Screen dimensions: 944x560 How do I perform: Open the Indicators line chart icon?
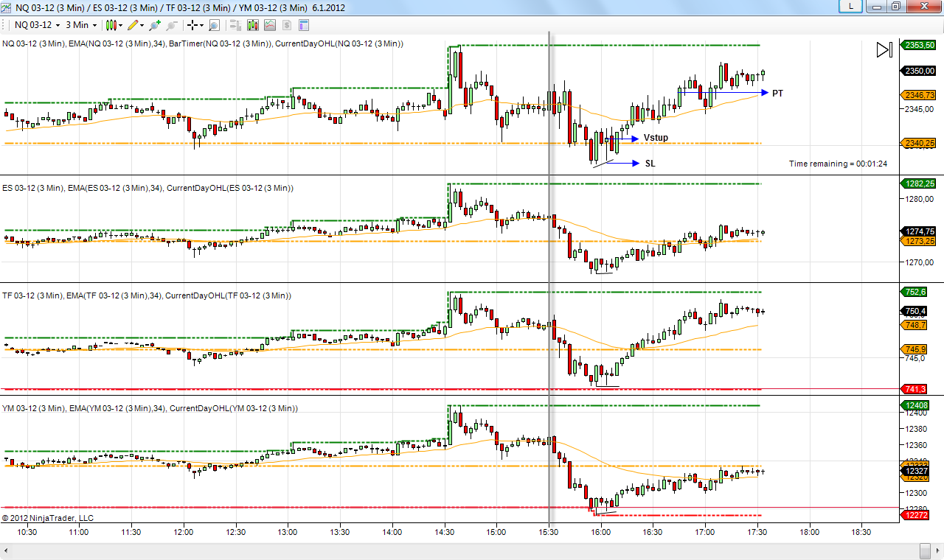pos(270,25)
